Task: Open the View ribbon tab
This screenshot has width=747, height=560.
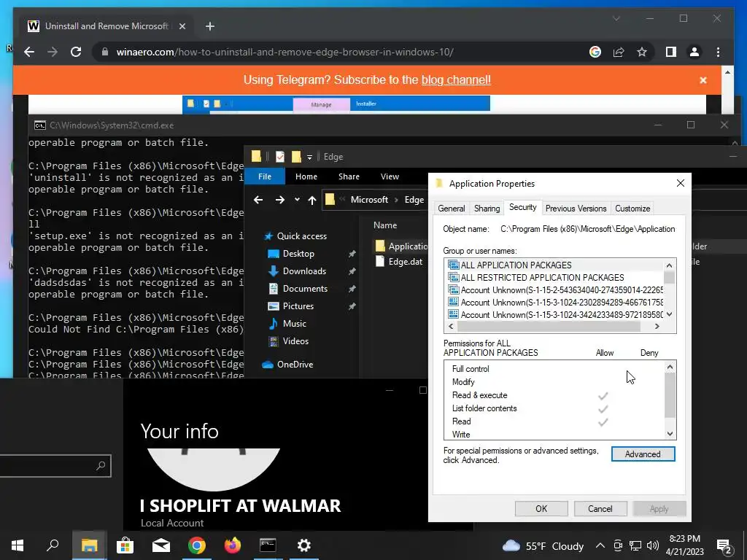Action: click(x=390, y=176)
